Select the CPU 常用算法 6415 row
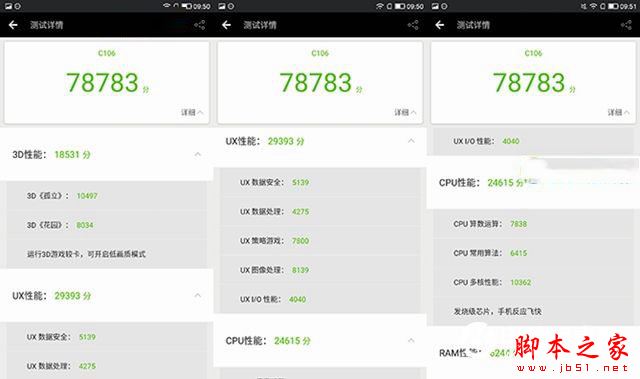640x379 pixels. pos(533,253)
